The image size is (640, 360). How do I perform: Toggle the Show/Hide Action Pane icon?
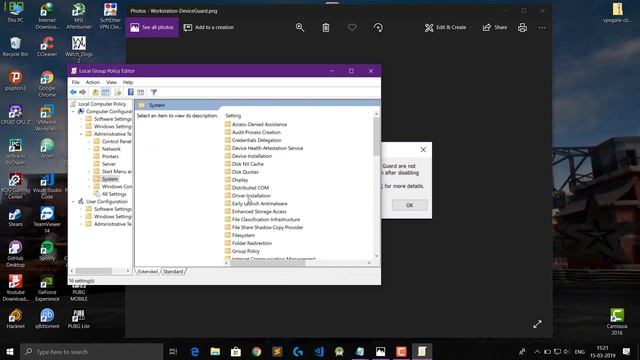pos(141,92)
